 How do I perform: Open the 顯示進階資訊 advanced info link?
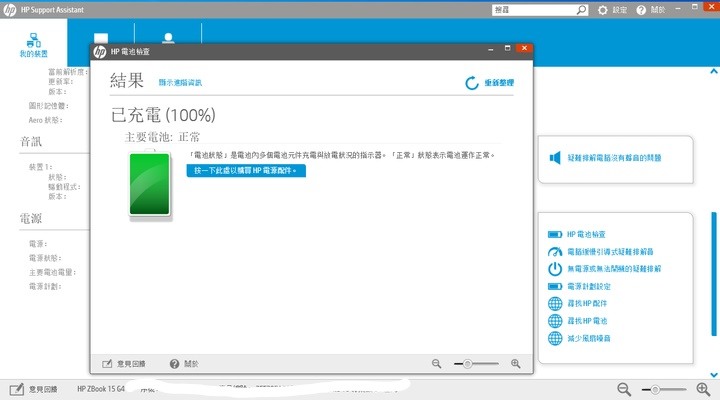tap(180, 83)
